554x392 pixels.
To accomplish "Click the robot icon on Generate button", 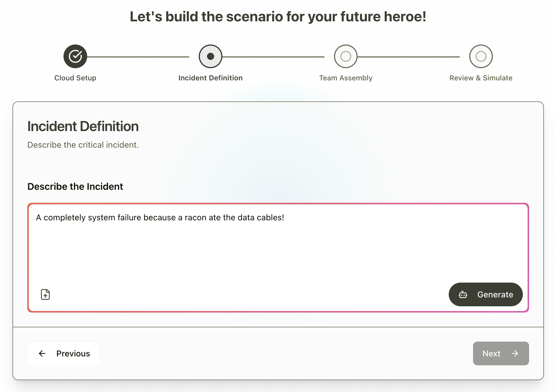I will pos(463,294).
